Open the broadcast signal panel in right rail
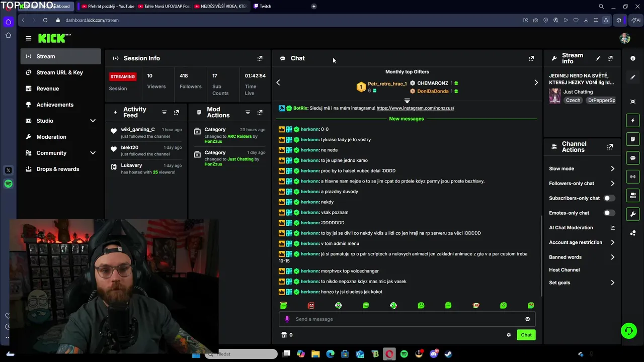 [633, 176]
